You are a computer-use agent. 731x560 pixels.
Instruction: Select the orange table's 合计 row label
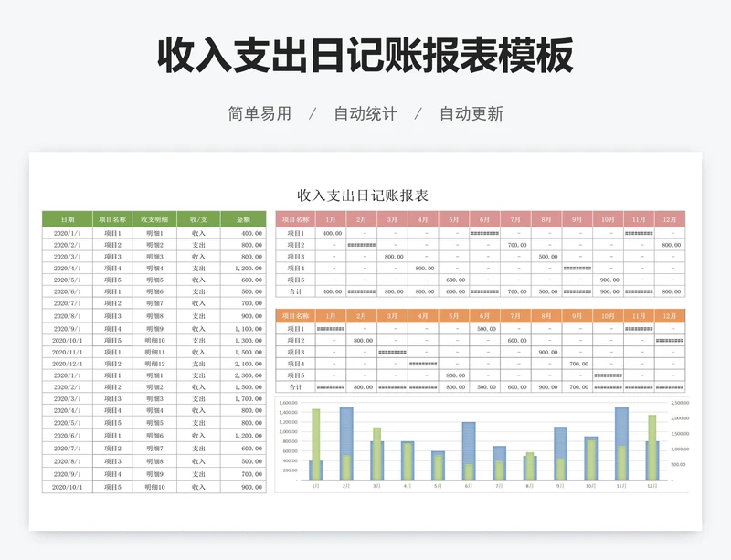pos(295,387)
